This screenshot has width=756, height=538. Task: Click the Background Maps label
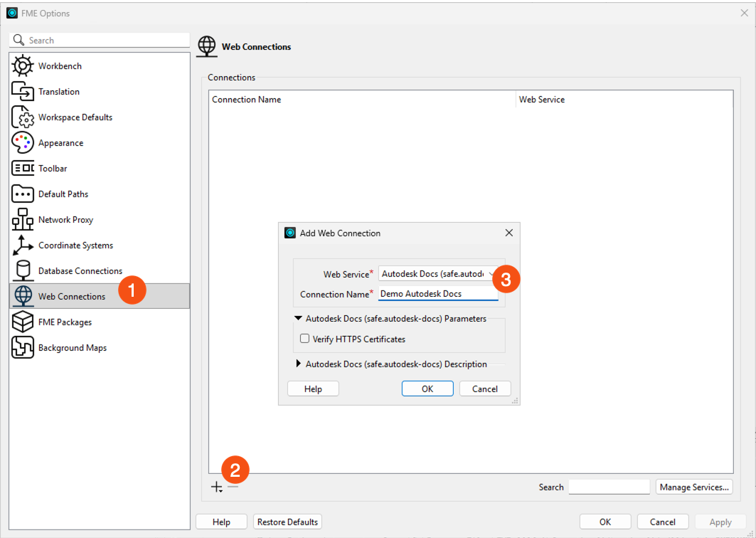pos(73,347)
